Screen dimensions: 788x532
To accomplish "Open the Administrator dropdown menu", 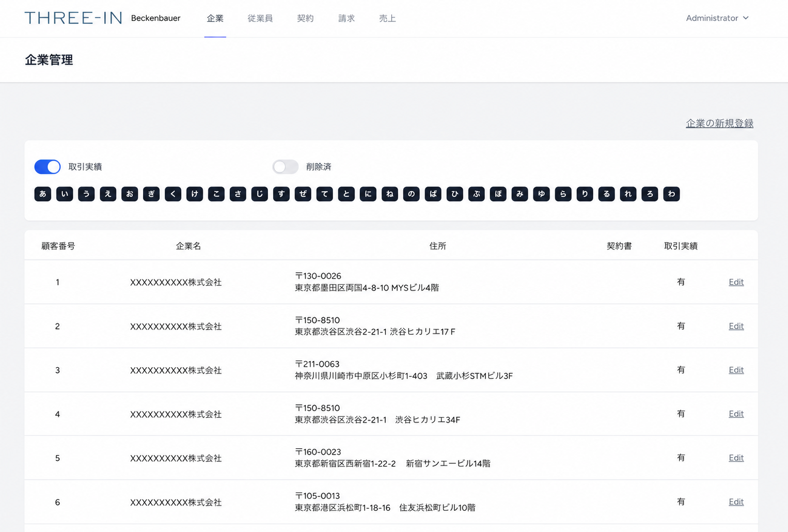I will (x=717, y=18).
